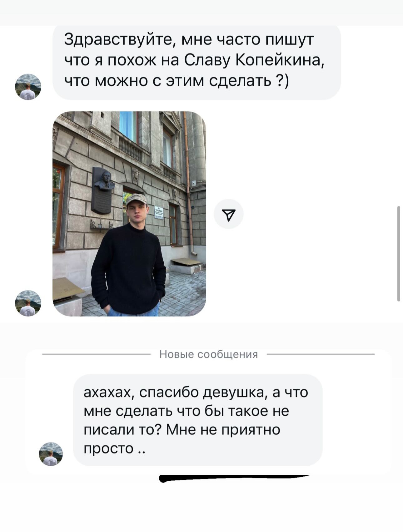Select the message starting with 'ахахах, спасибо'
403x532 pixels.
click(198, 420)
